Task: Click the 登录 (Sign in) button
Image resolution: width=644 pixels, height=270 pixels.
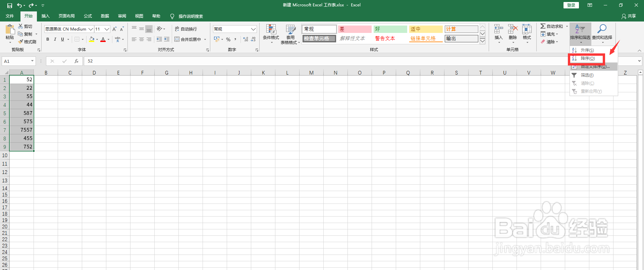Action: [x=571, y=5]
